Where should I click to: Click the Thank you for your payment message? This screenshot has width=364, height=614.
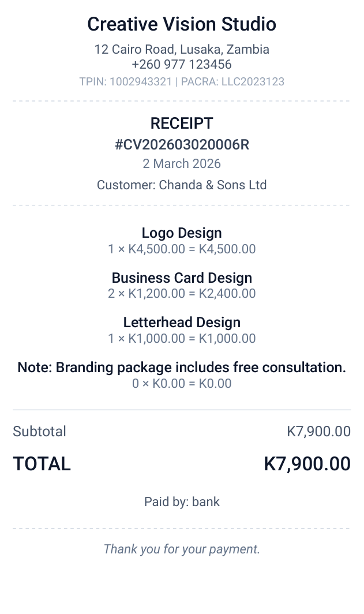click(182, 549)
